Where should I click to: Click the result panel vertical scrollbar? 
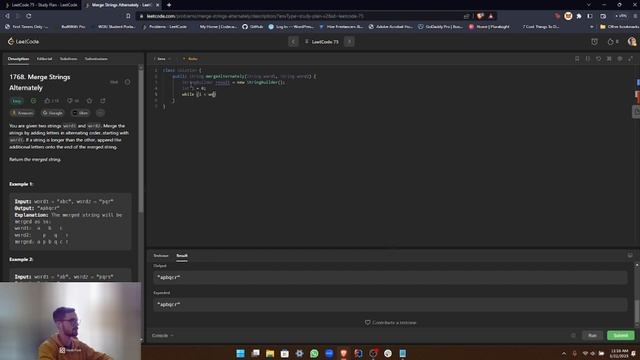(x=637, y=312)
